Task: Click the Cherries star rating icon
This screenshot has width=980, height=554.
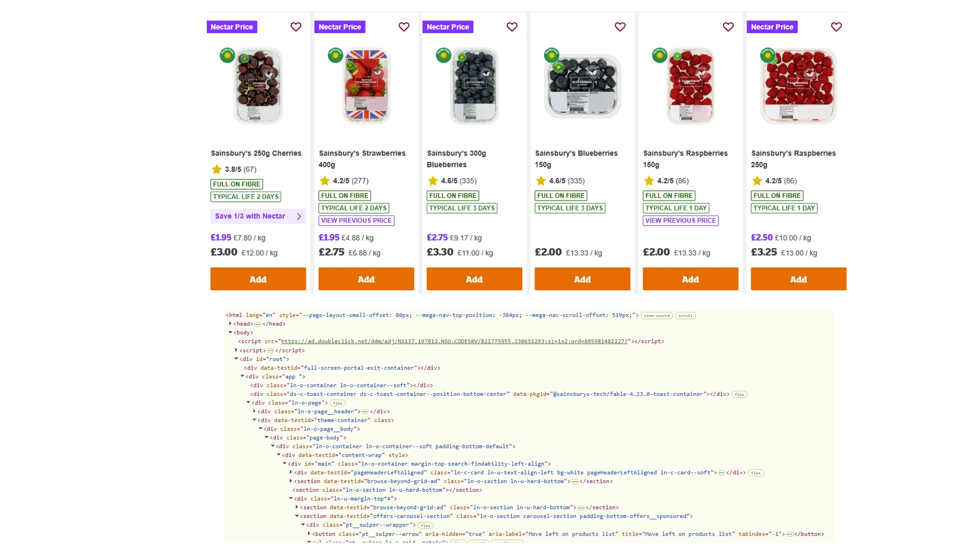Action: (x=216, y=169)
